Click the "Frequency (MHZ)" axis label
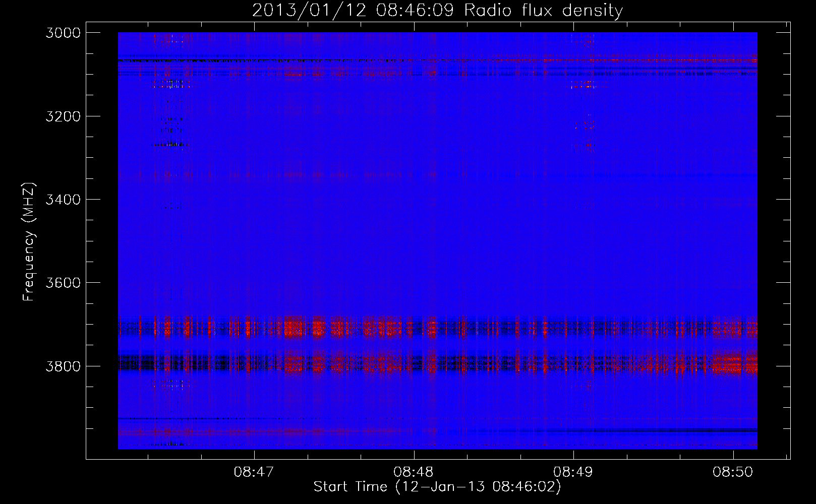 [29, 242]
